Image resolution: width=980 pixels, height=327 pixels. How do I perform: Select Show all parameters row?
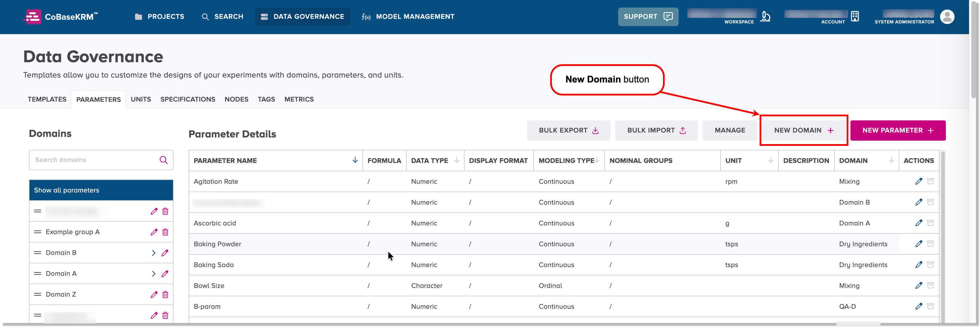101,190
